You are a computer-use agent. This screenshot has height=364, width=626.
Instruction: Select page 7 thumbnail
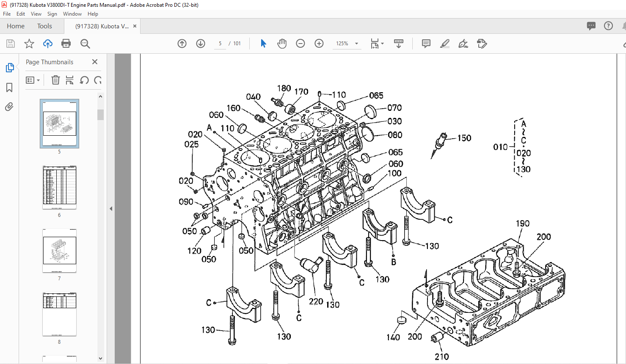(59, 251)
